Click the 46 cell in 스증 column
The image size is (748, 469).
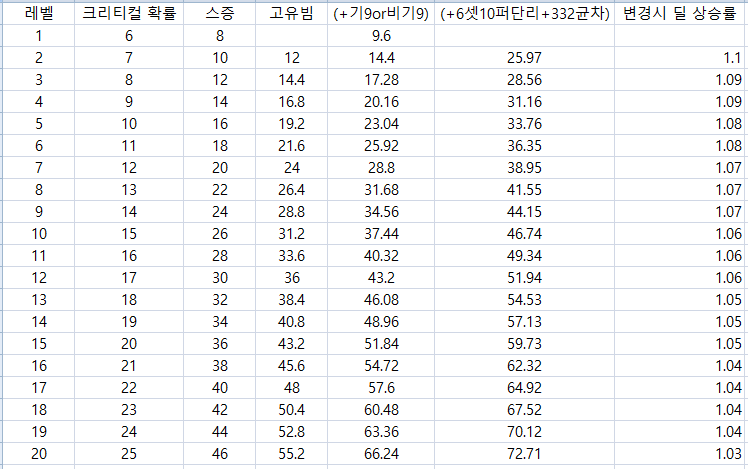point(220,453)
